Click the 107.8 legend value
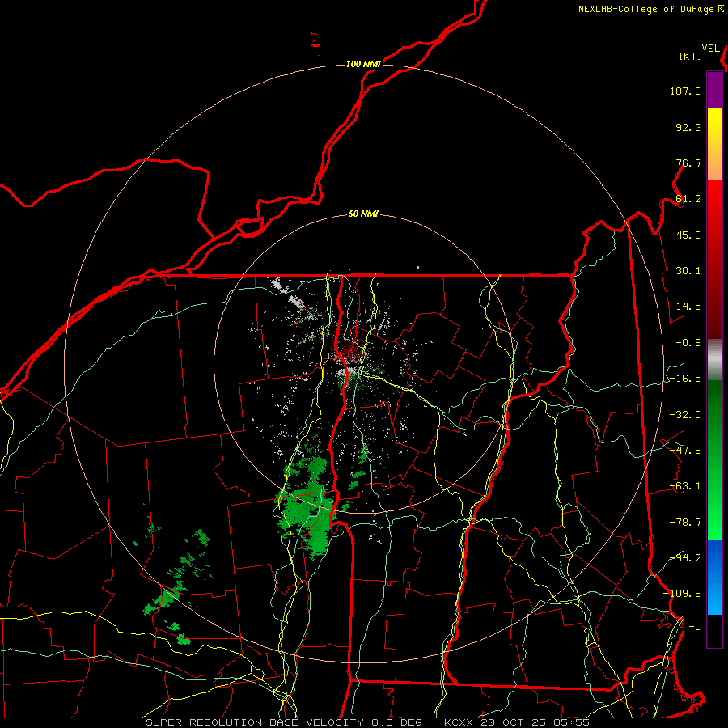 pyautogui.click(x=685, y=91)
